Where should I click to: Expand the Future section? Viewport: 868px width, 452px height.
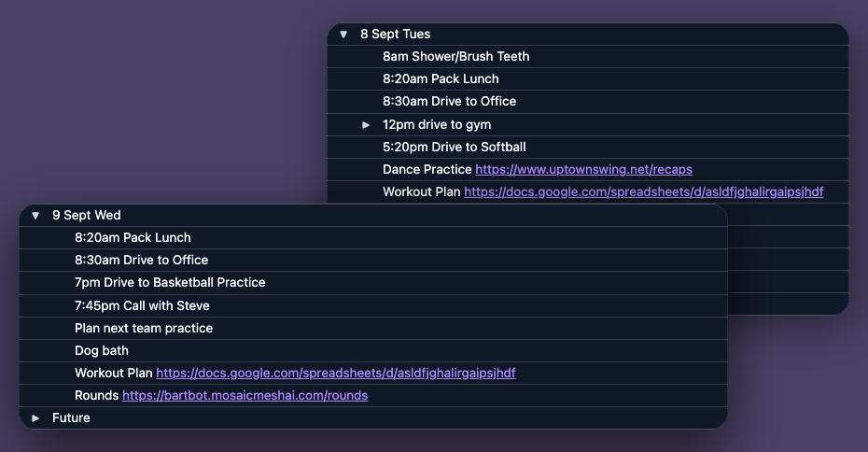coord(35,418)
